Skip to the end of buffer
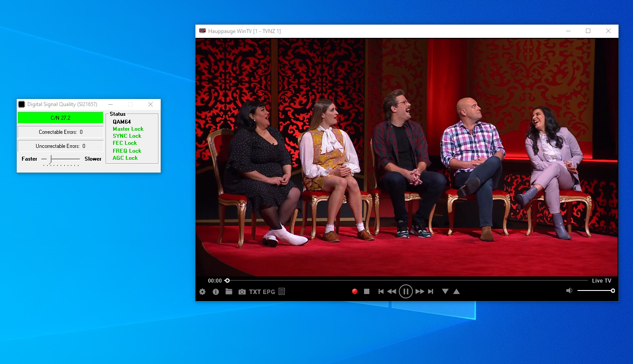Image resolution: width=633 pixels, height=364 pixels. point(431,291)
